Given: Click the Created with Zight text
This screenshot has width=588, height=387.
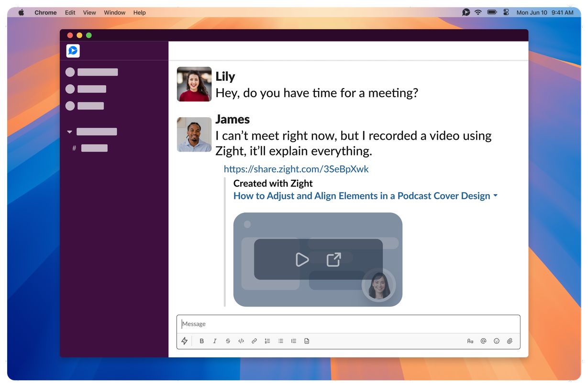Looking at the screenshot, I should click(273, 183).
